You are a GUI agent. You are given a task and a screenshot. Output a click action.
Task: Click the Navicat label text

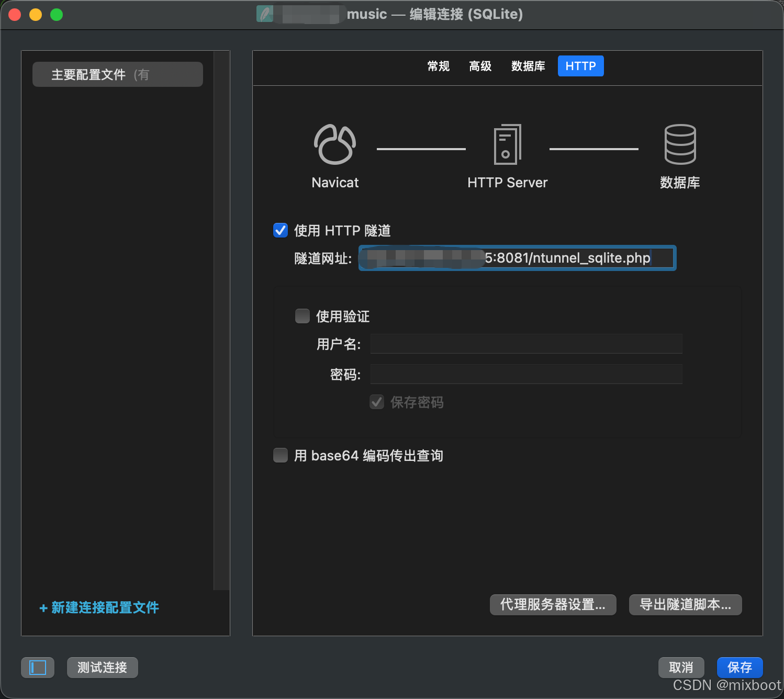point(335,183)
